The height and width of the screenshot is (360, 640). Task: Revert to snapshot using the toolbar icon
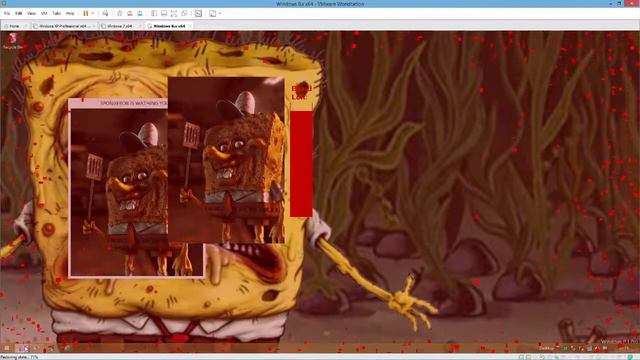[x=130, y=13]
